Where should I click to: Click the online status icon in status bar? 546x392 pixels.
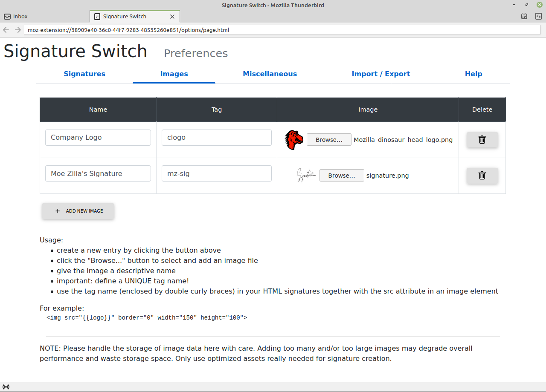point(6,387)
